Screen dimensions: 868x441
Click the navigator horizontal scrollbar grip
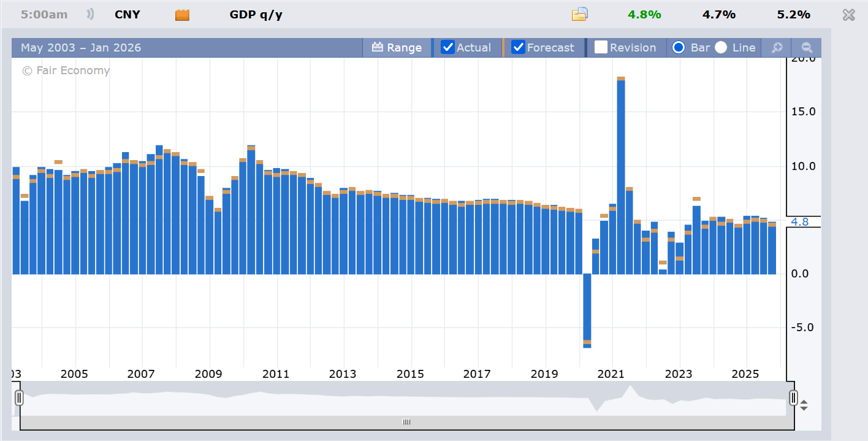point(406,422)
